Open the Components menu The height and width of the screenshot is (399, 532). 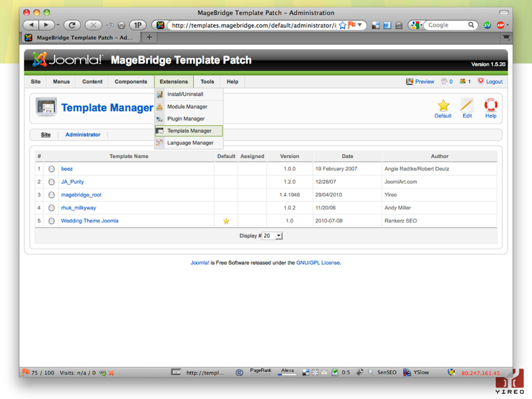coord(131,82)
